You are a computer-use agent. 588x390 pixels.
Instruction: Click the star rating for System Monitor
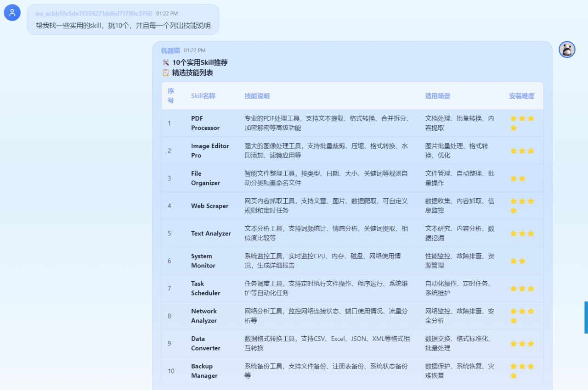point(518,261)
